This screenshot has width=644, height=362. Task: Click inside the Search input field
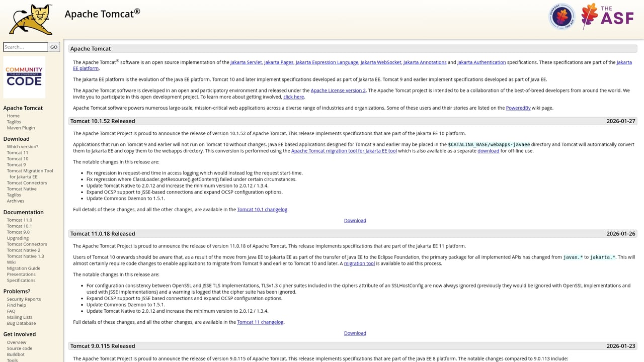click(x=25, y=47)
